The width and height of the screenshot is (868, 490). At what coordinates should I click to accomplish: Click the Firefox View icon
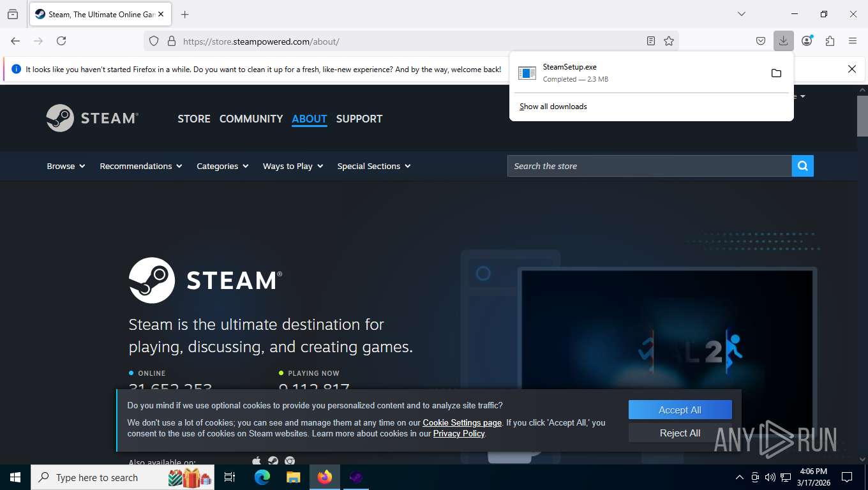13,14
